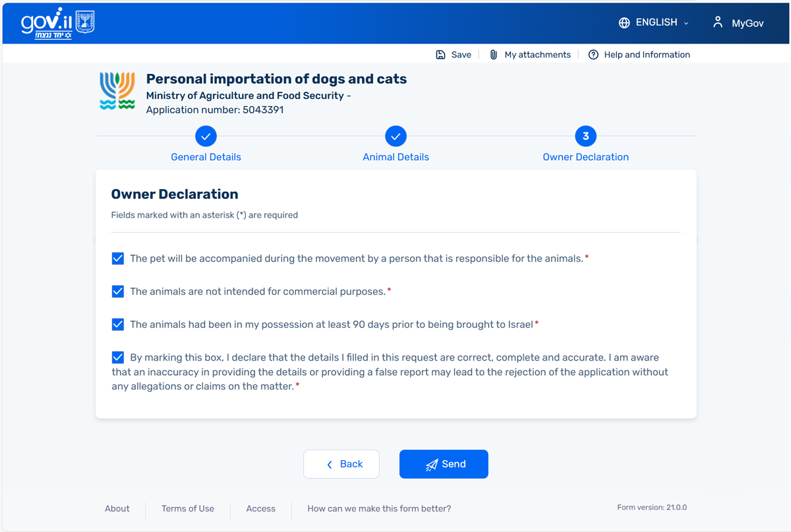Click the paperclip attachments icon
Viewport: 791px width, 532px height.
click(493, 55)
